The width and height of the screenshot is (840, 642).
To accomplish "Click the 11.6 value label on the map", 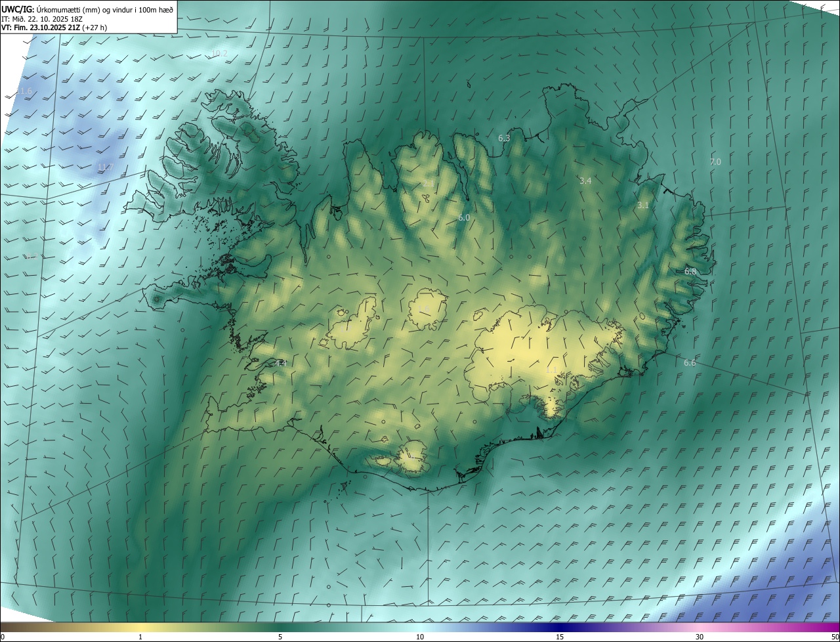I will click(24, 91).
